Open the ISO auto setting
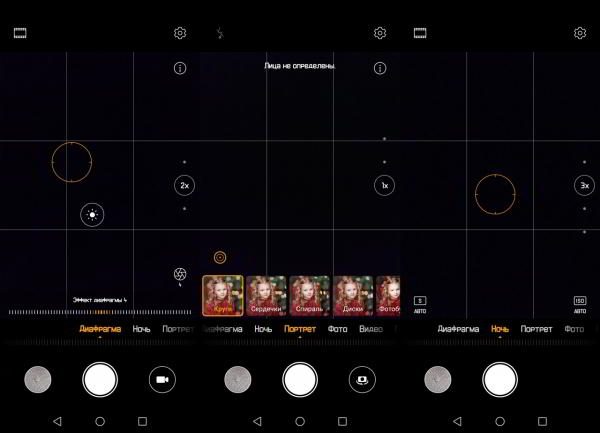Viewport: 600px width, 433px height. [580, 304]
